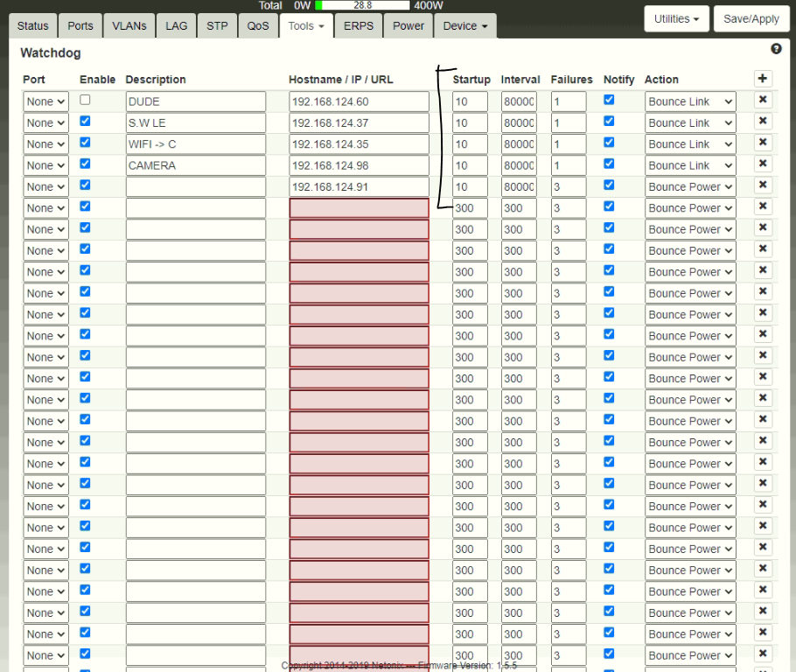
Task: Expand Action dropdown for CAMERA row
Action: pyautogui.click(x=690, y=165)
